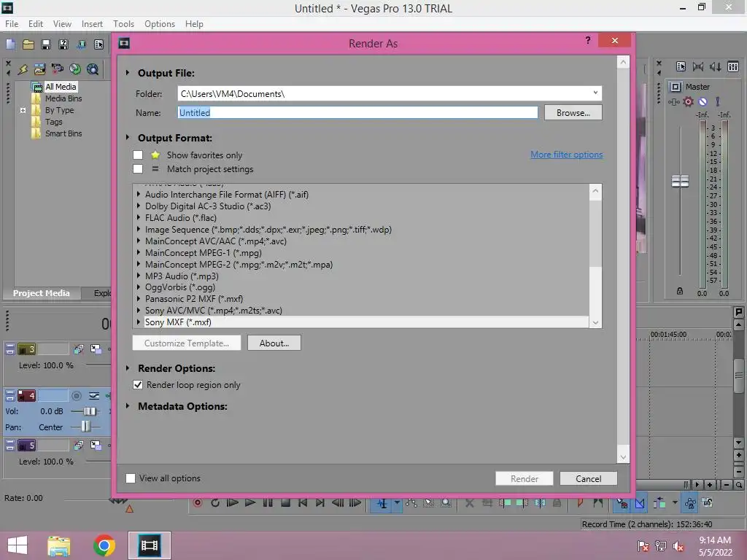
Task: Click the mixer properties icon
Action: coord(681,66)
